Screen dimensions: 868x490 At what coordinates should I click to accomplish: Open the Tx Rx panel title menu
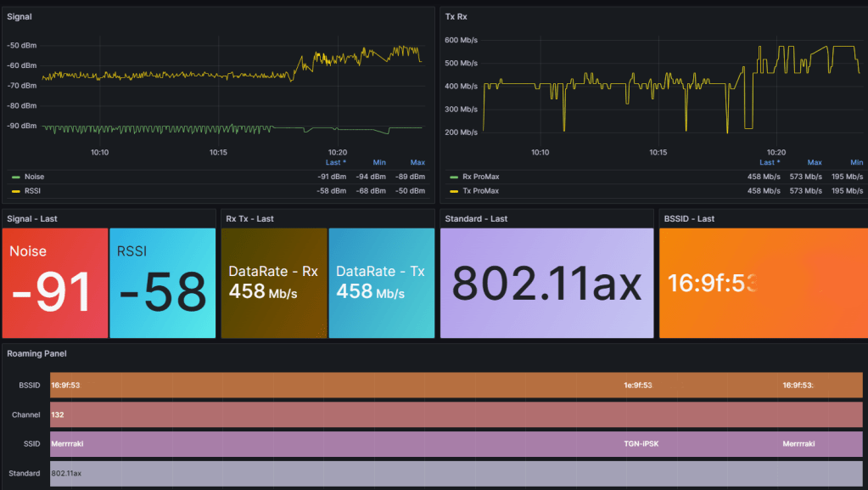[456, 16]
